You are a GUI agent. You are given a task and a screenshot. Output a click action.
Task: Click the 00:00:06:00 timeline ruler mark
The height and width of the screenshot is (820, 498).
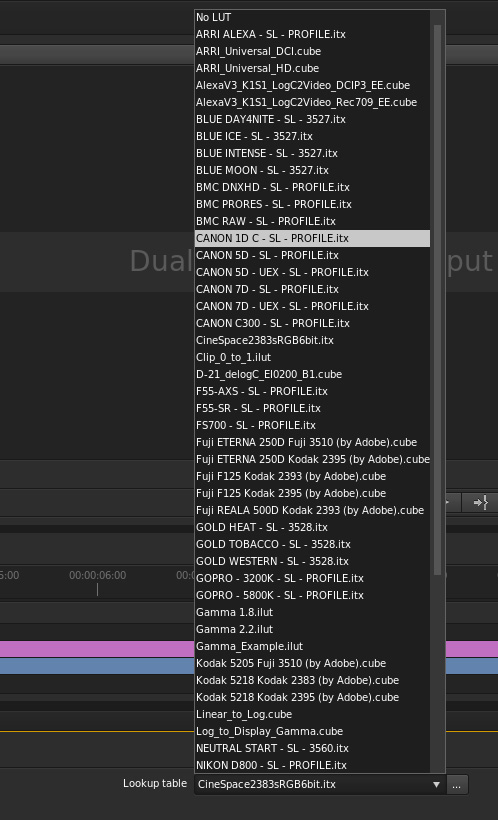(x=97, y=575)
